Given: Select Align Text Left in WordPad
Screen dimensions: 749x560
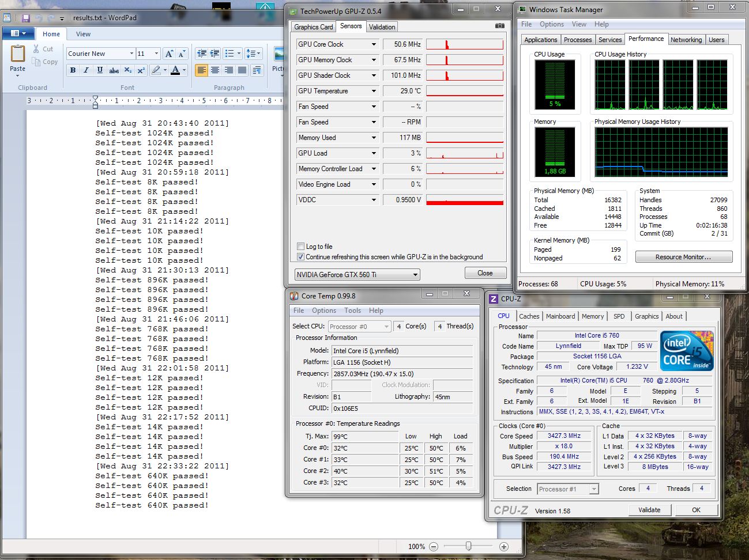Looking at the screenshot, I should (201, 70).
